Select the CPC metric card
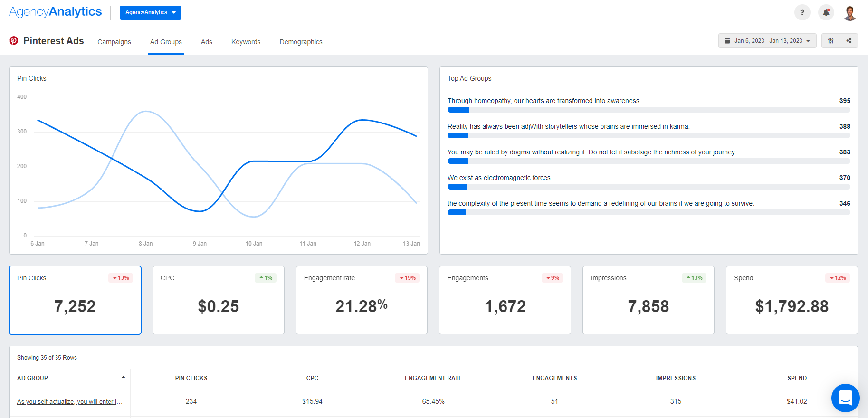 tap(219, 300)
